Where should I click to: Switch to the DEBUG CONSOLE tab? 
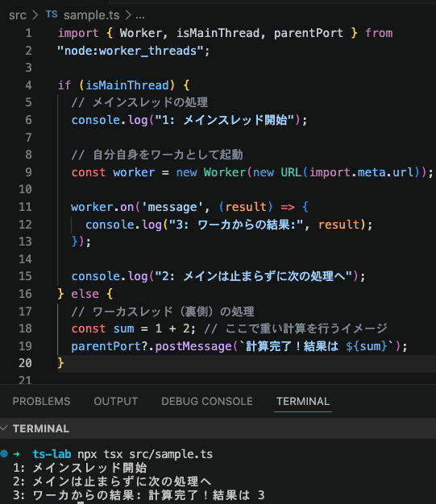207,401
